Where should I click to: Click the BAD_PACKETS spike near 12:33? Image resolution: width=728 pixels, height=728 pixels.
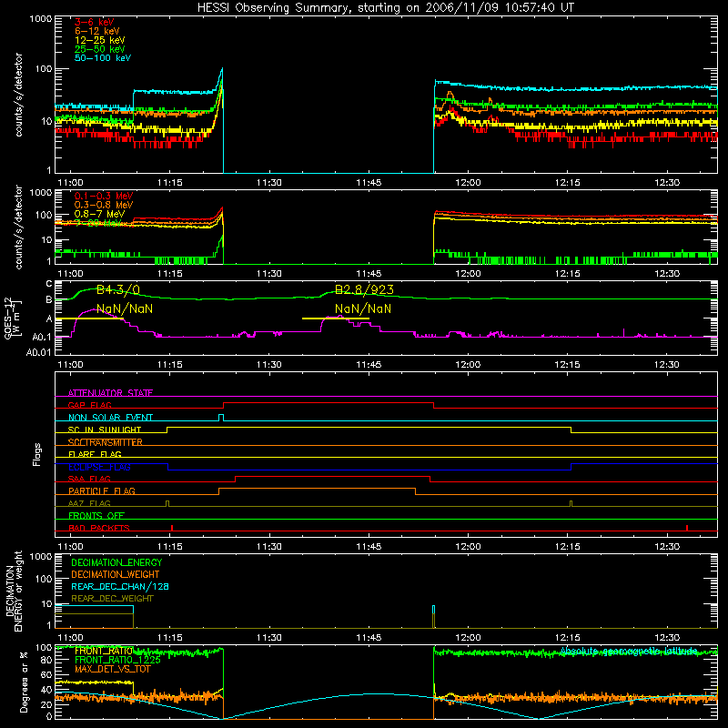pos(687,528)
